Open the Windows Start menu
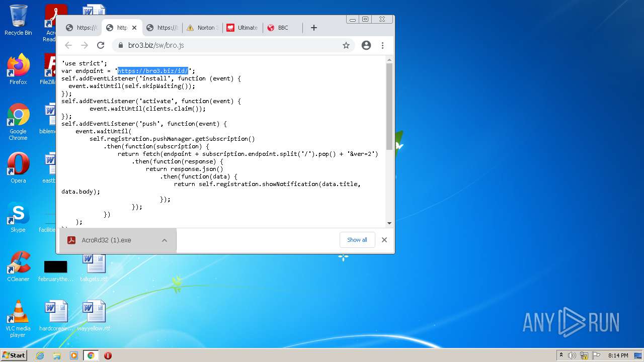The height and width of the screenshot is (362, 644). (14, 355)
